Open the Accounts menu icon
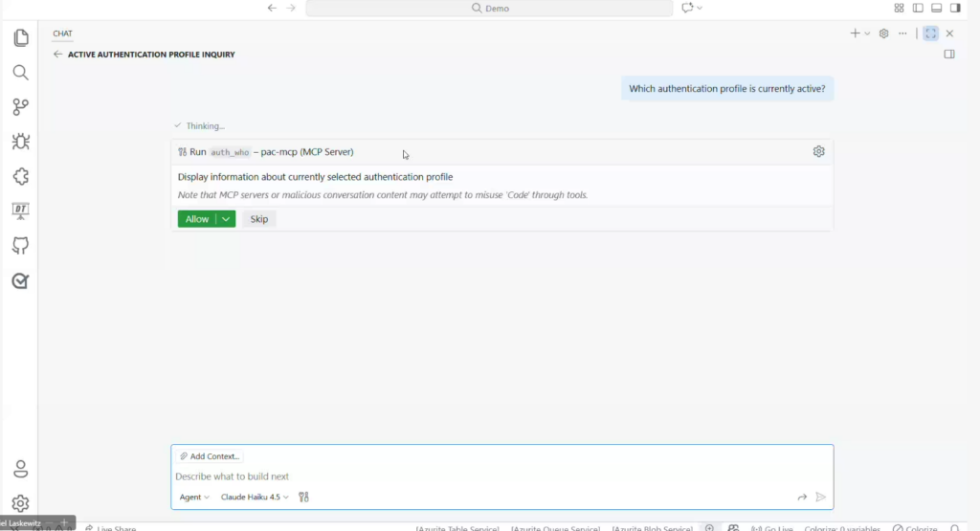Viewport: 980px width, 531px height. pyautogui.click(x=21, y=469)
